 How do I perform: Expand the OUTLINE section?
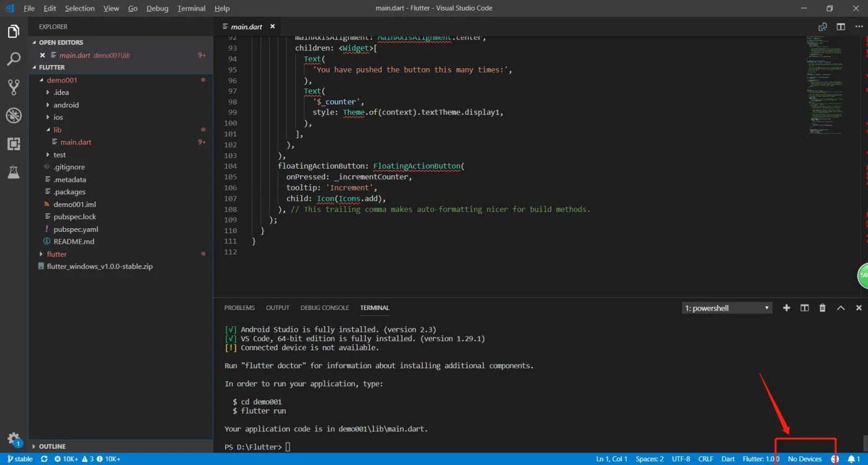pyautogui.click(x=52, y=446)
